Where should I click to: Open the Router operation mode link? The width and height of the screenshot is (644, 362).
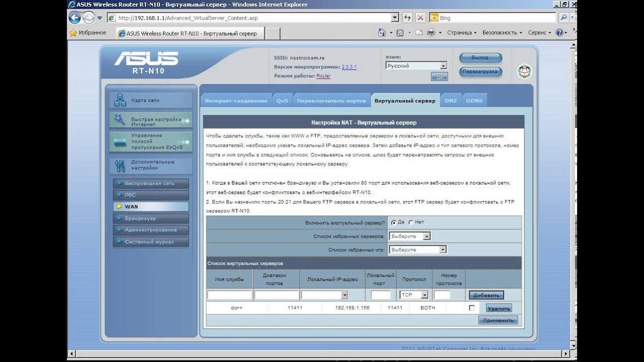(324, 76)
